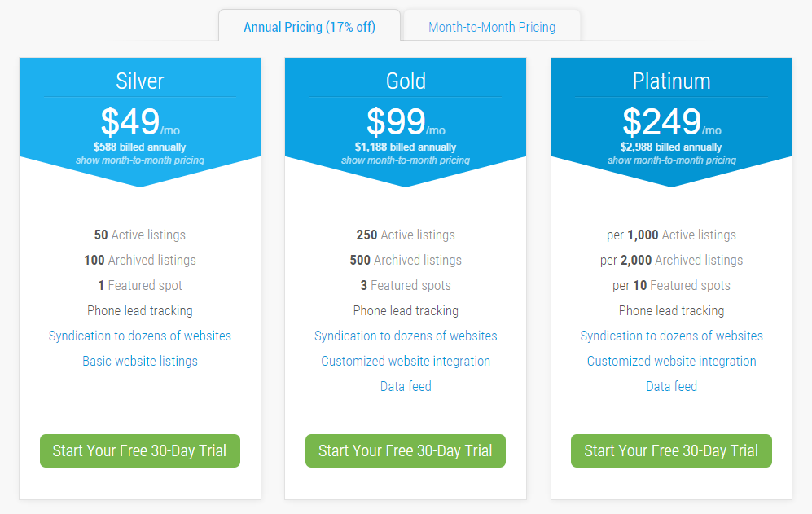Click the Silver plan header banner
Viewport: 812px width, 514px height.
pos(139,81)
